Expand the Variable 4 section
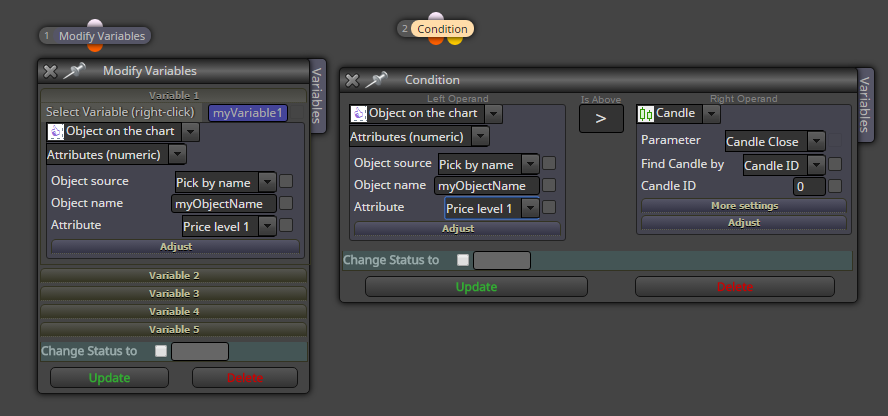The image size is (888, 416). 174,312
